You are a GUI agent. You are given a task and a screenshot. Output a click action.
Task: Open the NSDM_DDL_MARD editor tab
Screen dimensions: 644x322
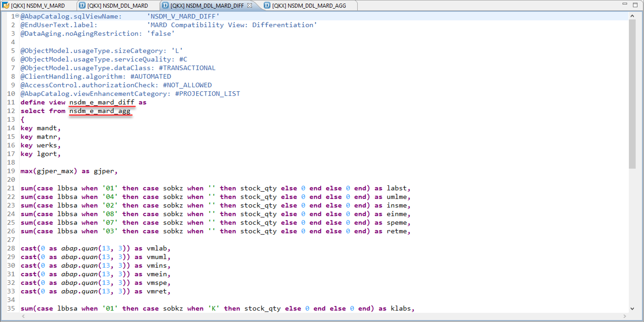click(117, 6)
